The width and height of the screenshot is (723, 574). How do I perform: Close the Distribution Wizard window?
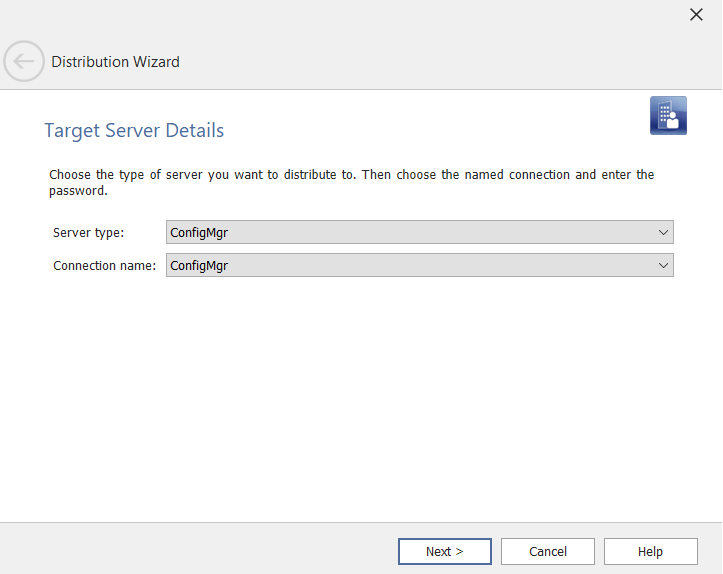[696, 14]
